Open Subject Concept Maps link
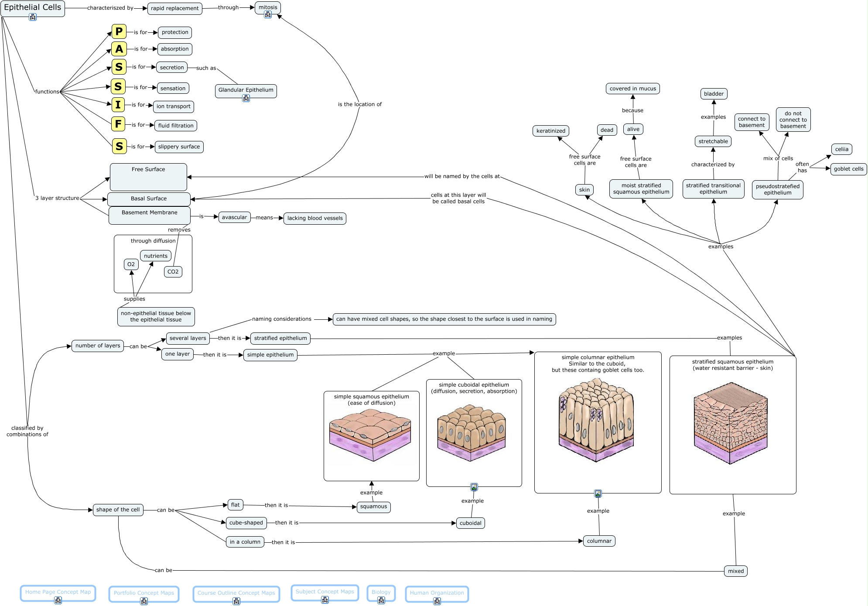 pos(325,591)
